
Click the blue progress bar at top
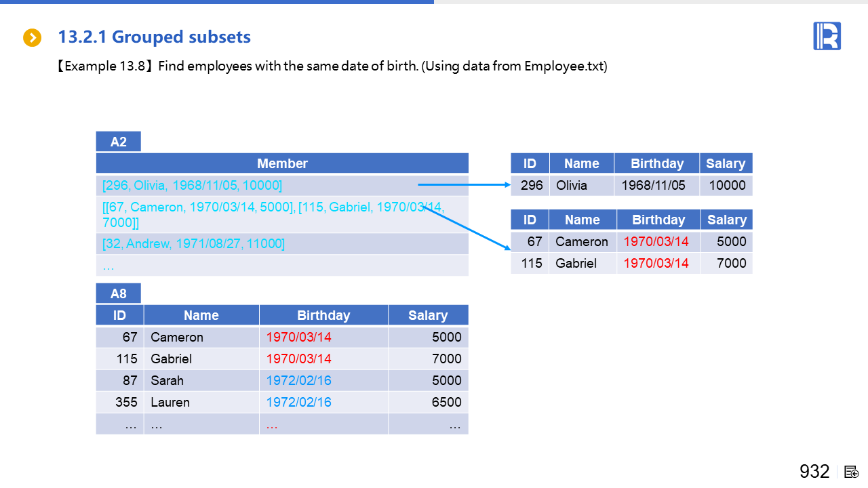tap(217, 2)
